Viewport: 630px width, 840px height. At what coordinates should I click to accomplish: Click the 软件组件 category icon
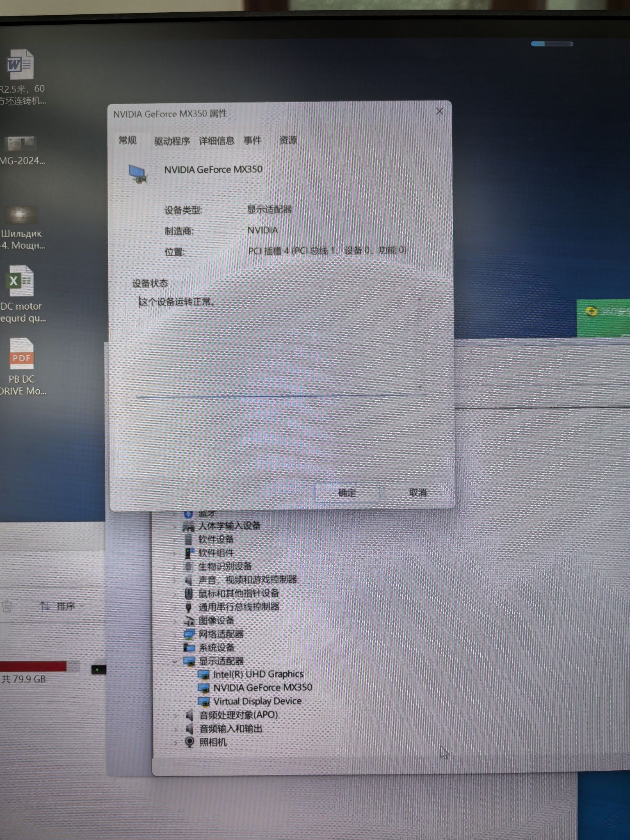click(188, 553)
